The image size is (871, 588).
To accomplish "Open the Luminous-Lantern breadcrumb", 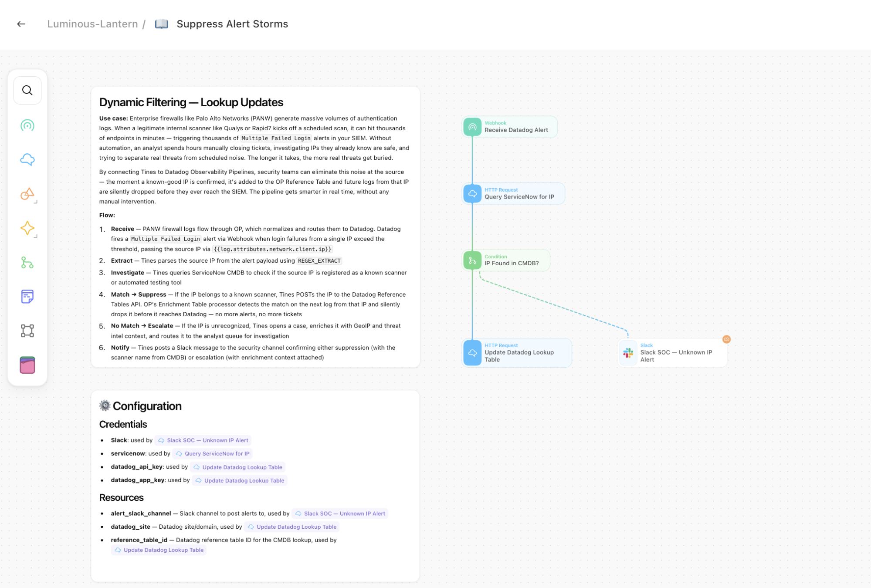I will click(x=92, y=24).
